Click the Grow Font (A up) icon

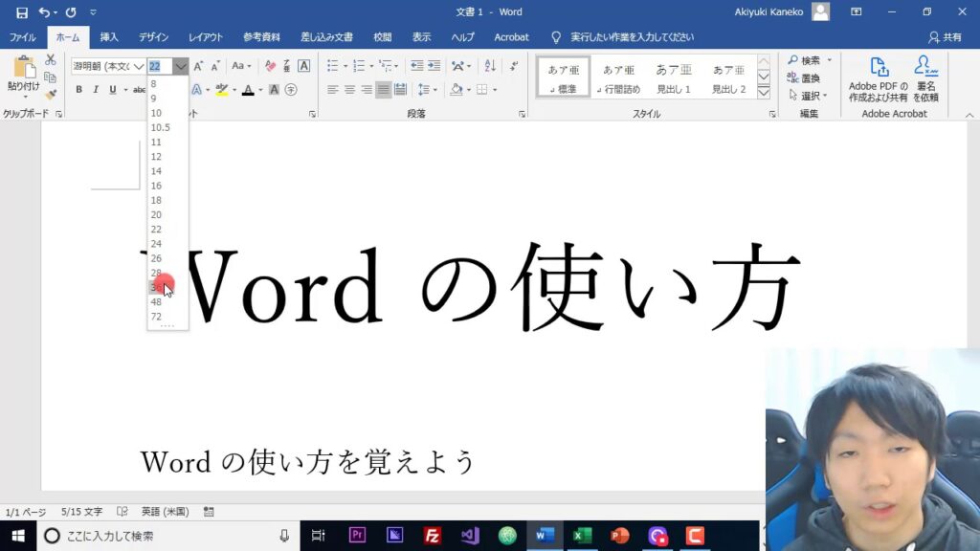(198, 66)
